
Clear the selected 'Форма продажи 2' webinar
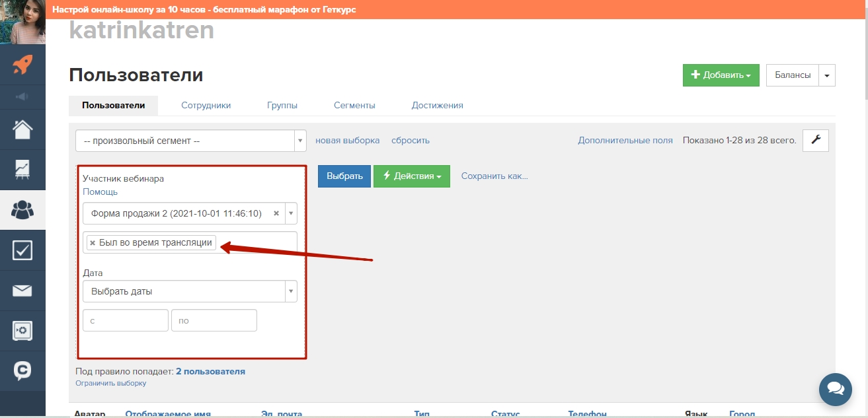pyautogui.click(x=276, y=213)
